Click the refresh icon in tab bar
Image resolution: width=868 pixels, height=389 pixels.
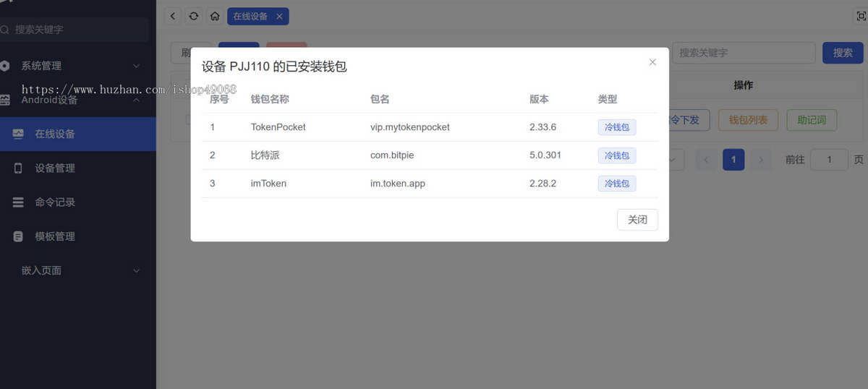[x=194, y=16]
